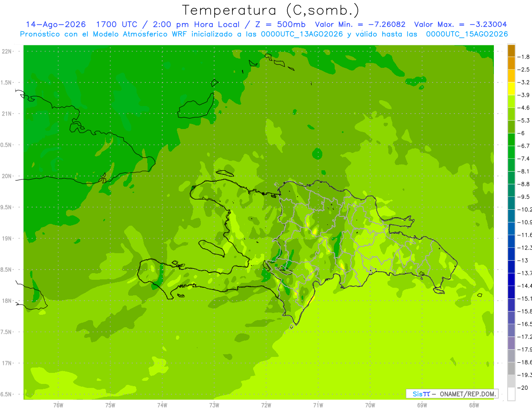Screen dimensions: 532x411
Task: Click the '-6.7' colorbar label
Action: [524, 146]
